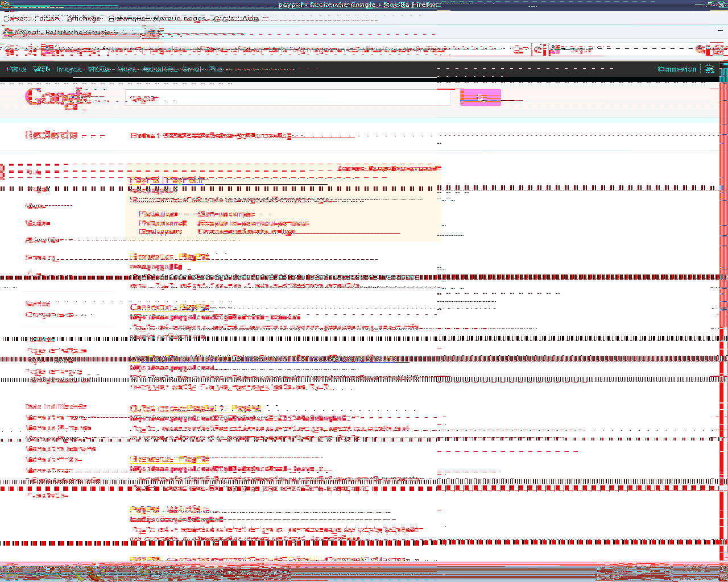Open the Affichage menu
Viewport: 728px width, 582px height.
84,18
